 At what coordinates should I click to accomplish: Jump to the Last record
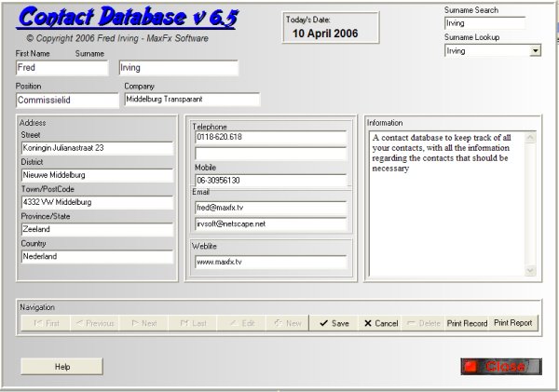(192, 323)
